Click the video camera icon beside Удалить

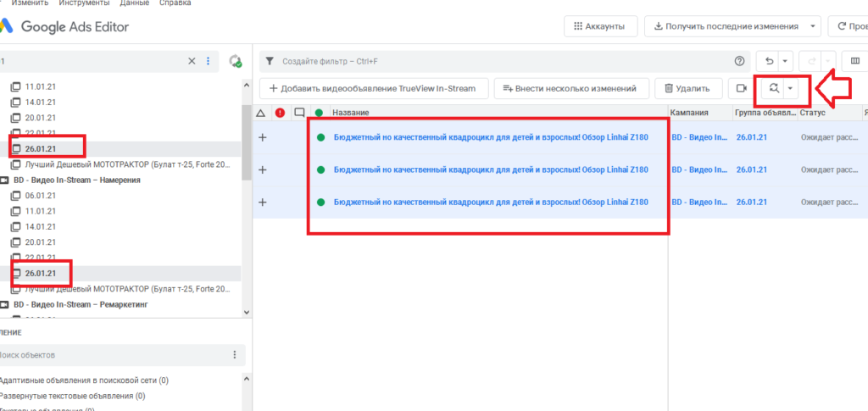[742, 88]
